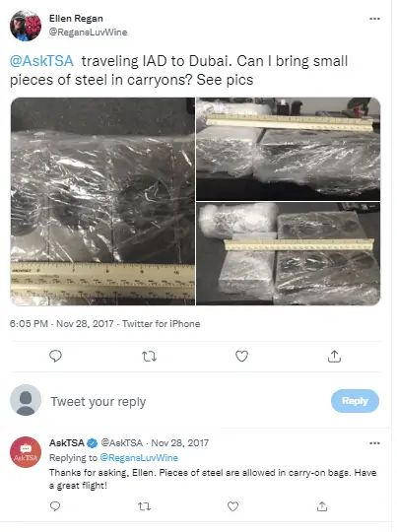The width and height of the screenshot is (397, 532).
Task: Retweet the AskTSA reply
Action: click(144, 506)
